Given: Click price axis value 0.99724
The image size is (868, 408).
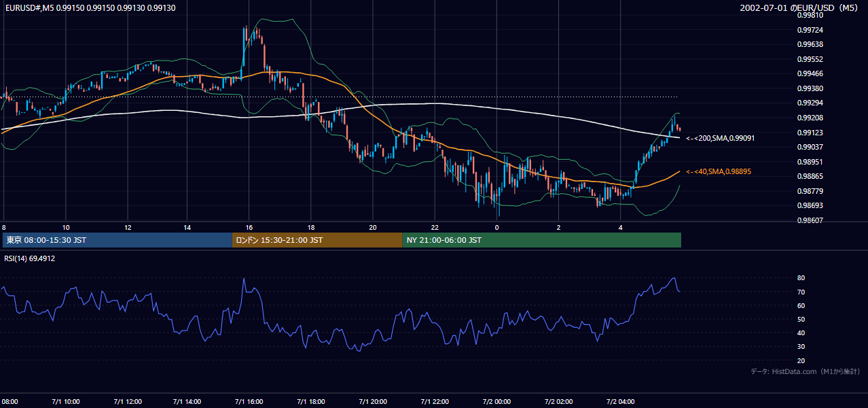Looking at the screenshot, I should 810,30.
